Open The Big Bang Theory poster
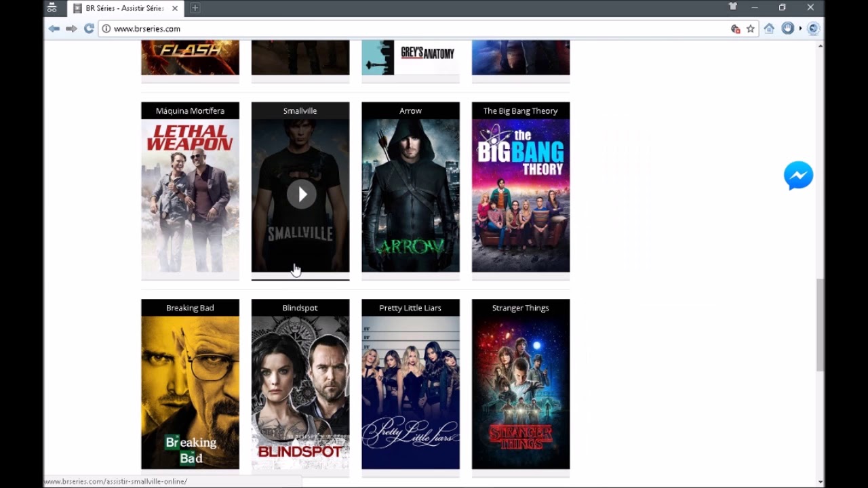868x488 pixels. click(521, 196)
